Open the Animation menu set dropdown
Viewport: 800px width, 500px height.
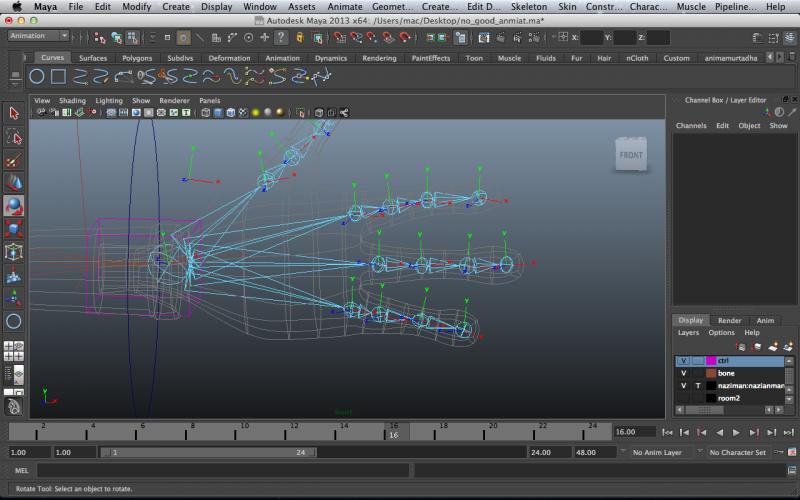pos(39,36)
